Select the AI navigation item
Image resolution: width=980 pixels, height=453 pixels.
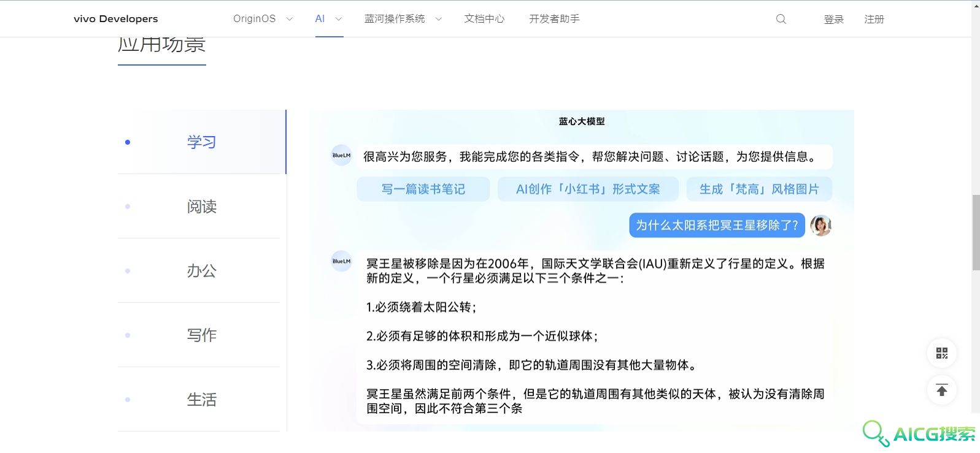point(320,19)
